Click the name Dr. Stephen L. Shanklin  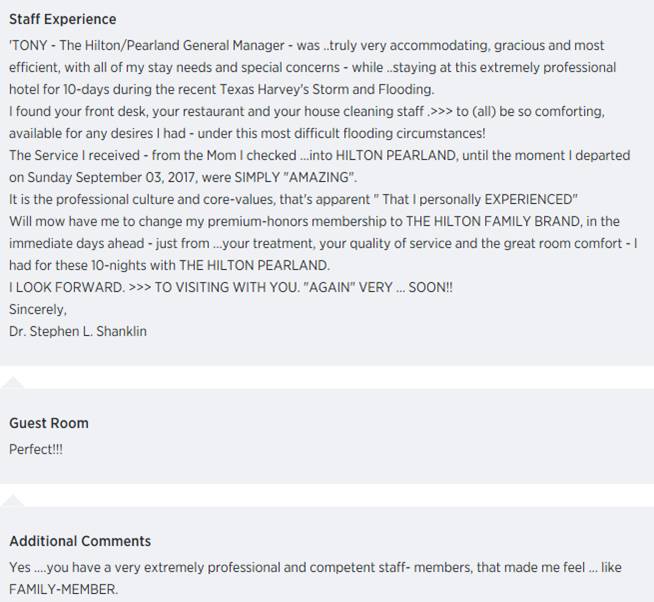pos(78,331)
